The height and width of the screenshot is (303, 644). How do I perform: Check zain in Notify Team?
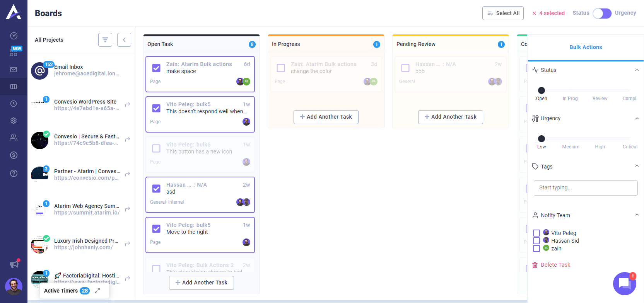tap(536, 249)
